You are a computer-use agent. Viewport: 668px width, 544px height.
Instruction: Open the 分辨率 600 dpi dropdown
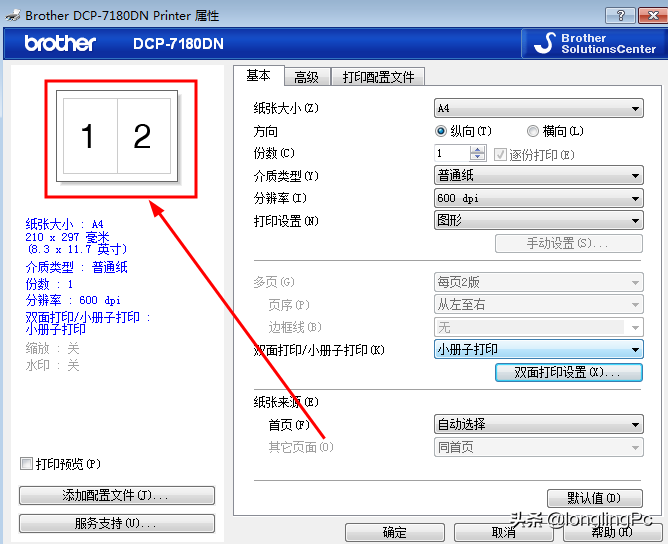(x=538, y=198)
